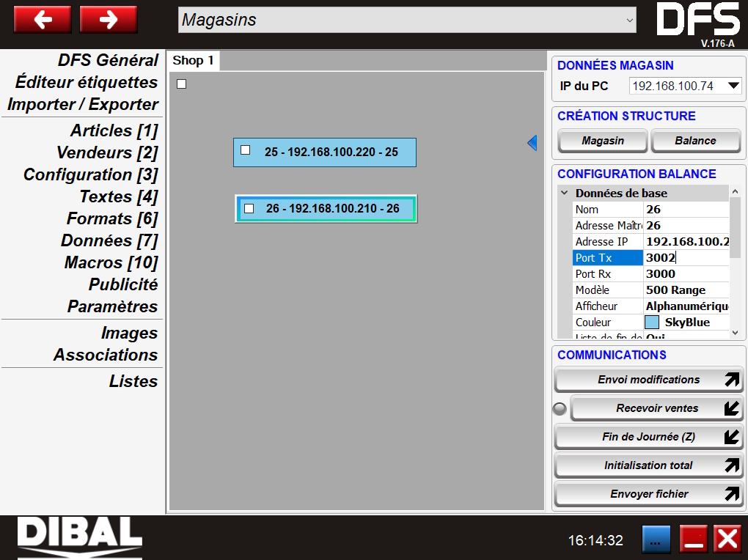Click the red forward arrow button
The width and height of the screenshot is (748, 560).
108,20
